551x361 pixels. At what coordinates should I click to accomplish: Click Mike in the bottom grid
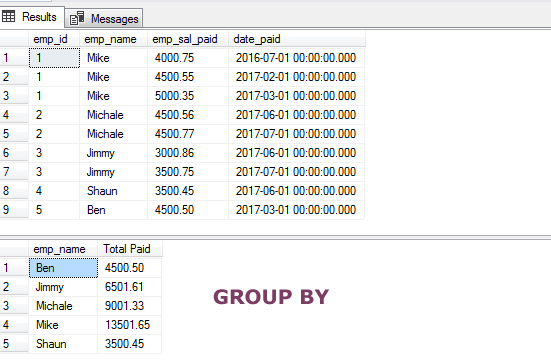(x=63, y=325)
